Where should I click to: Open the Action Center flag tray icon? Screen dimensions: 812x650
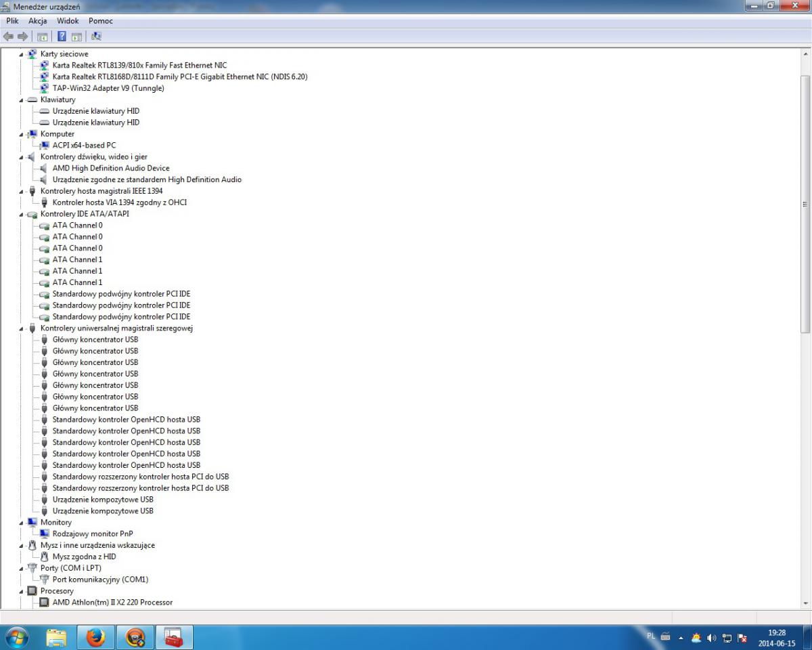(743, 638)
